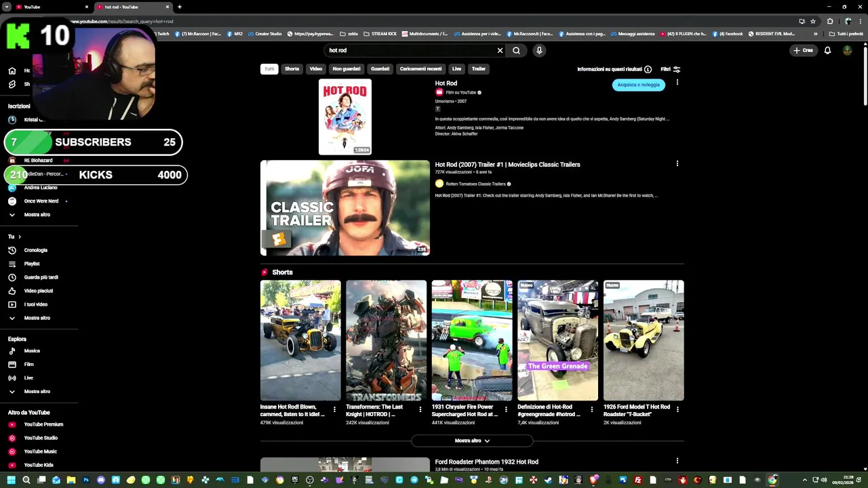Select the Caricamenti recenti chip

[420, 68]
